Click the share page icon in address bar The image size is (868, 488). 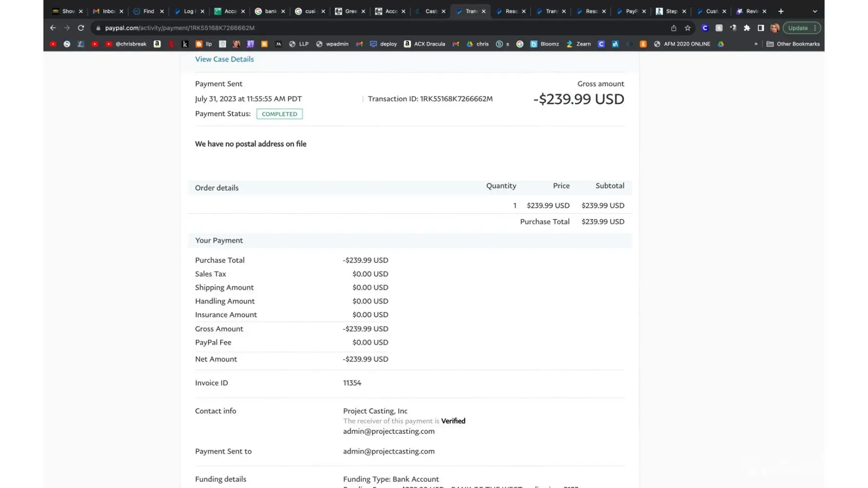674,28
